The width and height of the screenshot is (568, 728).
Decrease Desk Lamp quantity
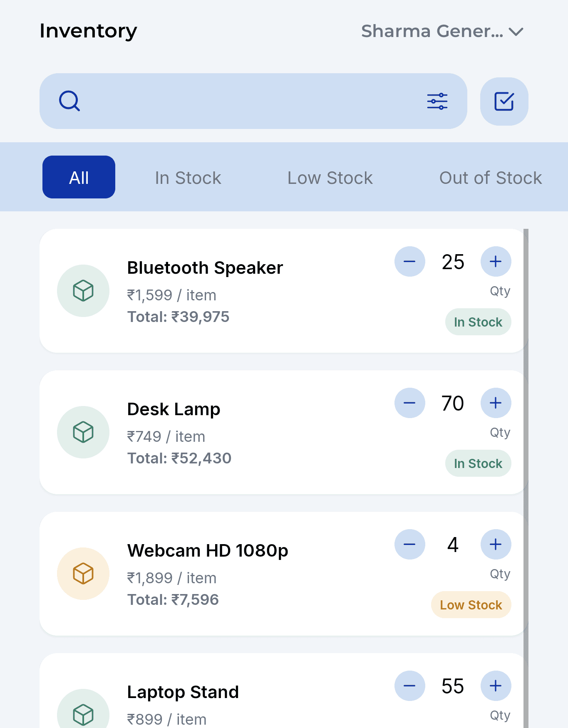click(410, 403)
